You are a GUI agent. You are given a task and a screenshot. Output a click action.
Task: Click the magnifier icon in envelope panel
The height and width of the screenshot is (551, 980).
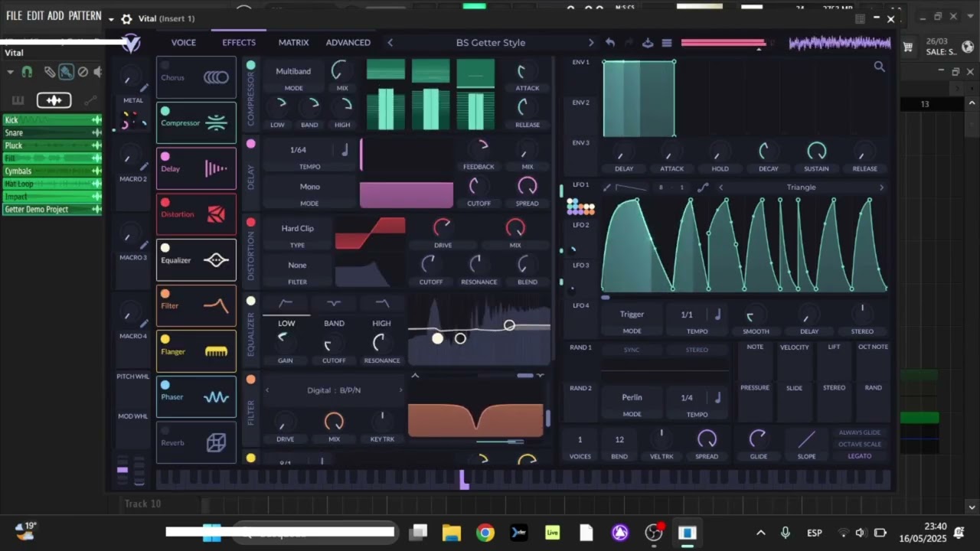pyautogui.click(x=879, y=67)
